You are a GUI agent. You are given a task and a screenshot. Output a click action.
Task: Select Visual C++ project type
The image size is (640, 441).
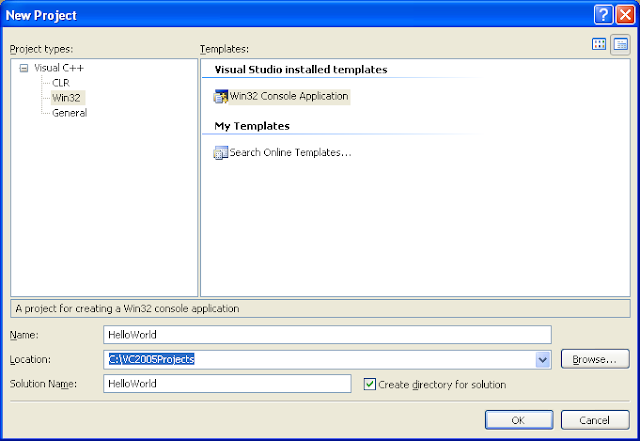point(59,68)
